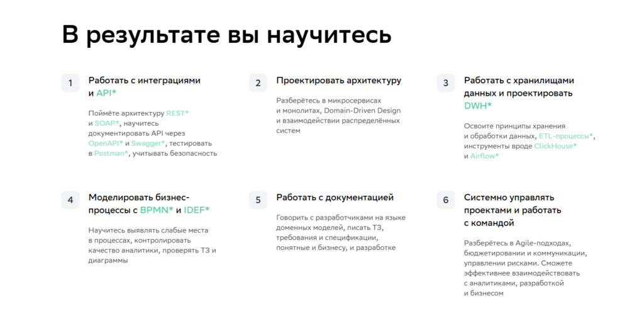The height and width of the screenshot is (316, 644).
Task: Open the Postman* highlighted term
Action: (x=111, y=153)
